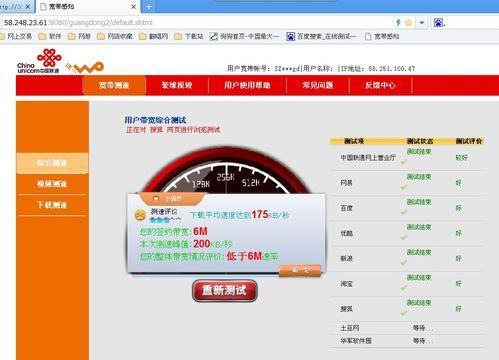
Task: Click the 土豆网 test item name
Action: coord(350,328)
